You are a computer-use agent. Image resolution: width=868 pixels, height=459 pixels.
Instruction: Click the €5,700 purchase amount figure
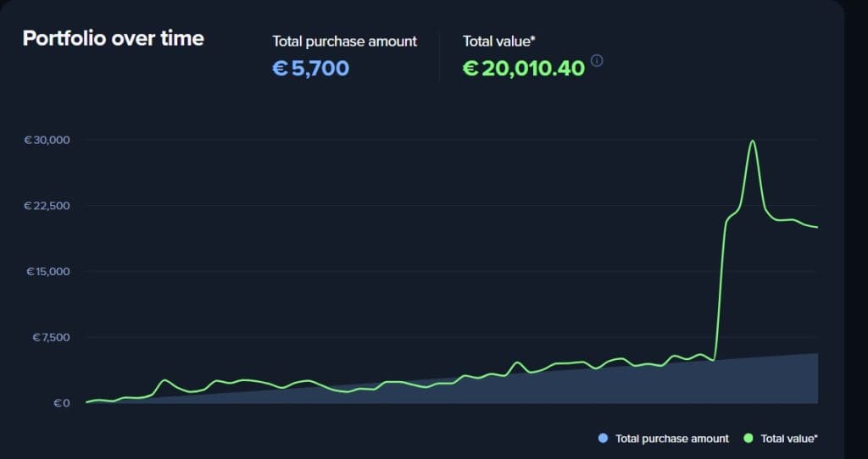[310, 68]
